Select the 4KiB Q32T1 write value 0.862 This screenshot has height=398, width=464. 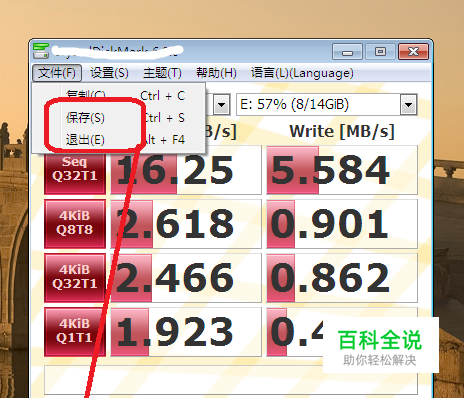pyautogui.click(x=342, y=278)
